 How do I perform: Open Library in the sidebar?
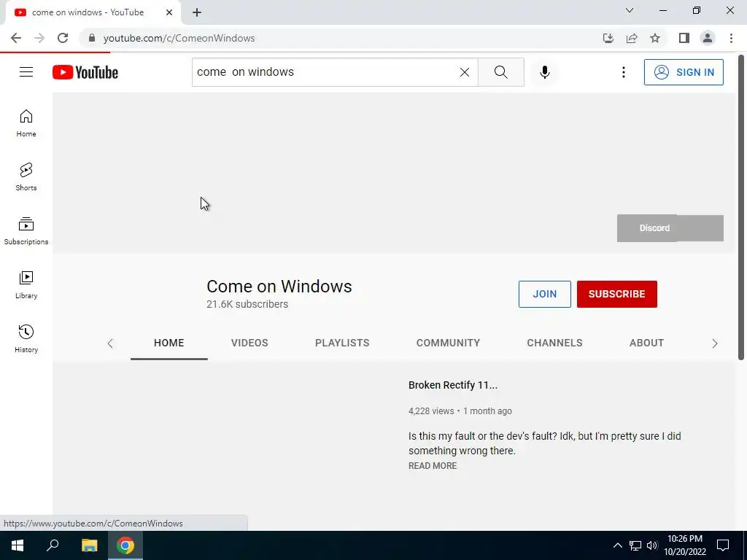coord(26,285)
